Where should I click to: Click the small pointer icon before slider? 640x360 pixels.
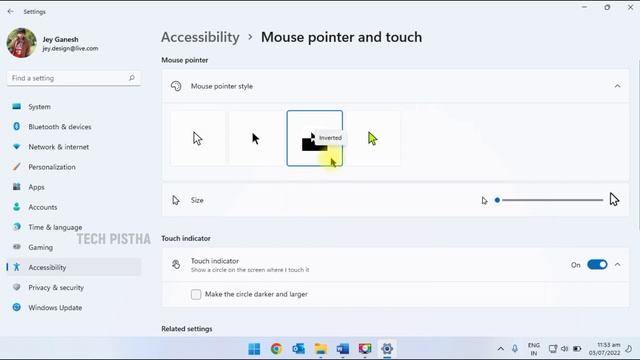(x=484, y=200)
